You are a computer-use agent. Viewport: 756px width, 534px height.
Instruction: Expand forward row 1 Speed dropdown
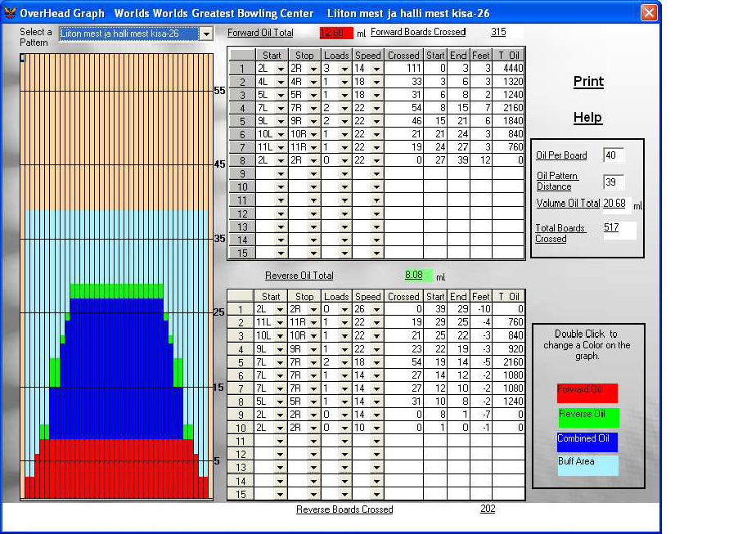click(x=377, y=69)
